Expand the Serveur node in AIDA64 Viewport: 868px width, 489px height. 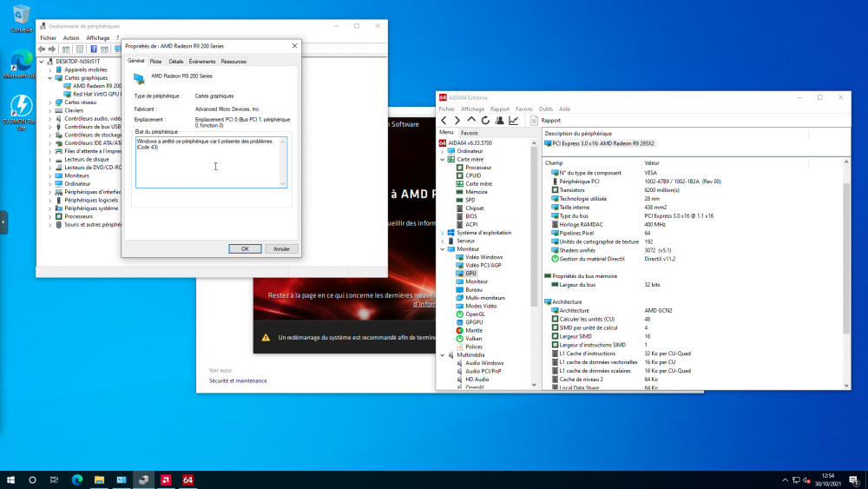pyautogui.click(x=443, y=241)
